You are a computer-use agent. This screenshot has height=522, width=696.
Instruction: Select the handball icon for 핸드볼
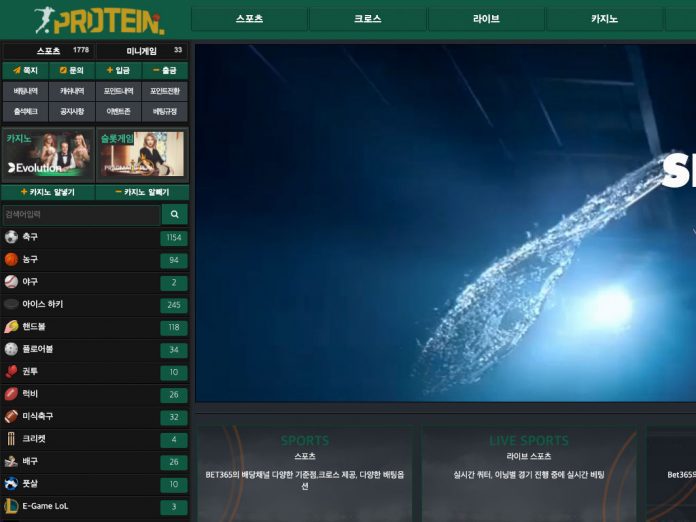click(x=11, y=327)
